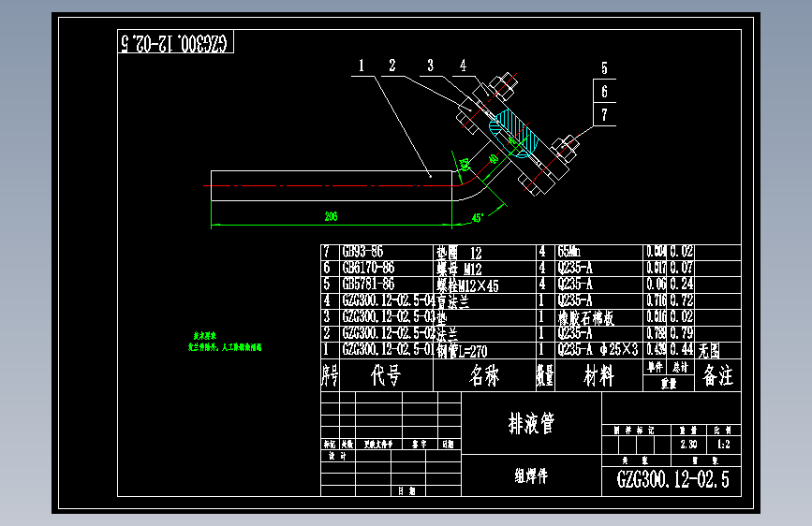Click the 比例 label in the title block
Screen dimensions: 812x526
[722, 431]
